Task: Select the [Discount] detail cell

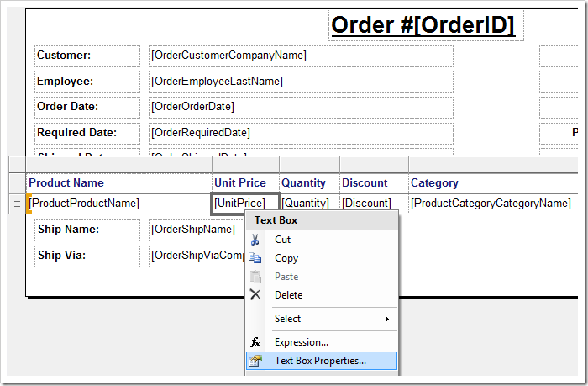Action: click(374, 204)
